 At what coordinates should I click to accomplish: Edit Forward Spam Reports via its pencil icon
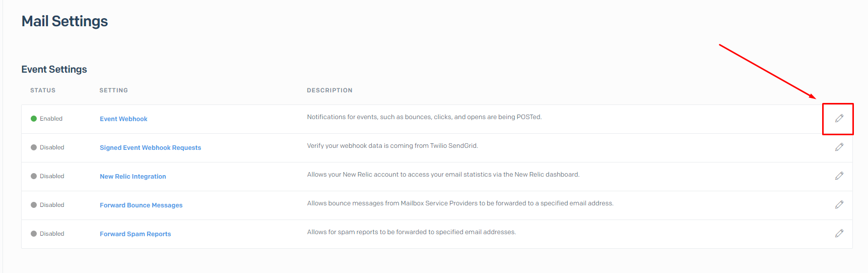pyautogui.click(x=839, y=233)
